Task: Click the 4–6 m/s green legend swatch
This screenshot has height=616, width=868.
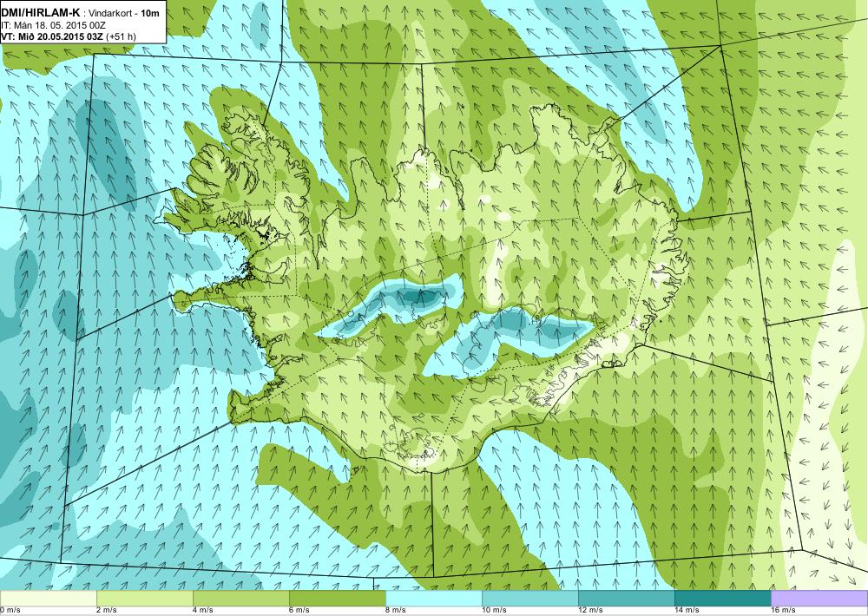Action: [x=241, y=599]
